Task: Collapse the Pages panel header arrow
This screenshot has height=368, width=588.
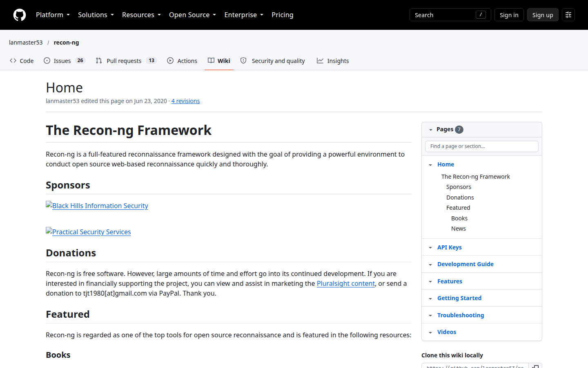Action: click(x=430, y=130)
